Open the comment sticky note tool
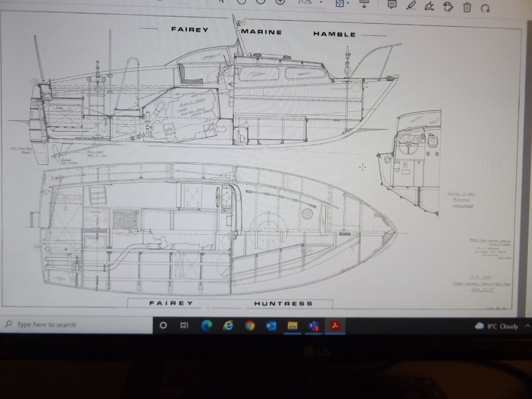Image resolution: width=532 pixels, height=399 pixels. click(392, 5)
